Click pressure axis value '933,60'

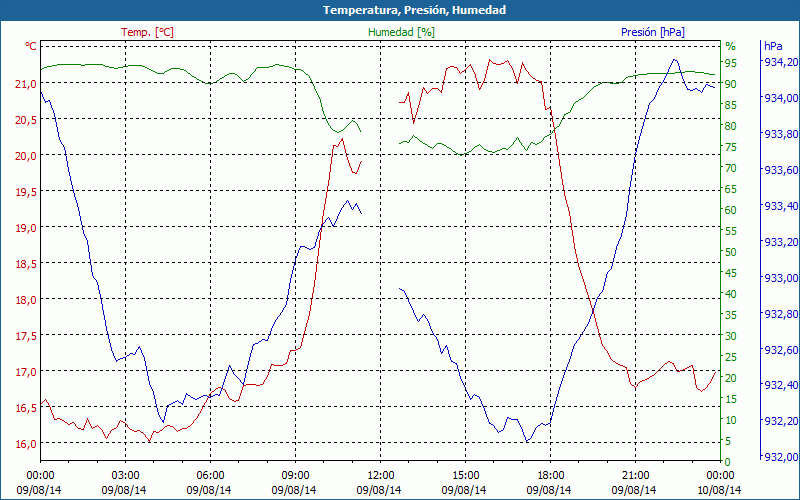click(x=780, y=170)
